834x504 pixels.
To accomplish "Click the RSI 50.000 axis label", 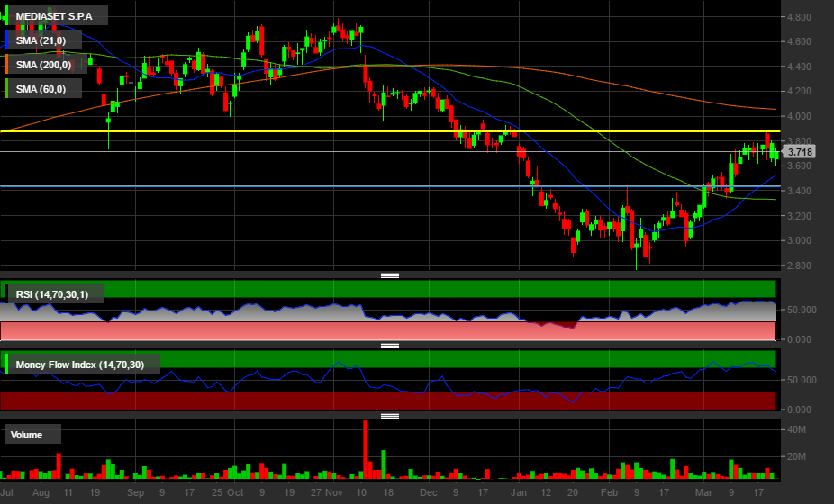I will [x=802, y=310].
